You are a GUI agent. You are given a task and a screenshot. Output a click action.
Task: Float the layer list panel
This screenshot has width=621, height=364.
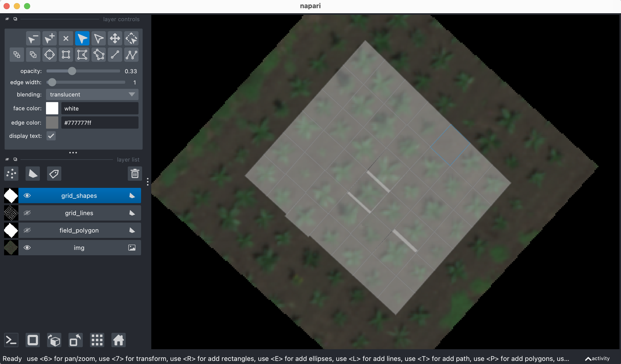click(15, 159)
